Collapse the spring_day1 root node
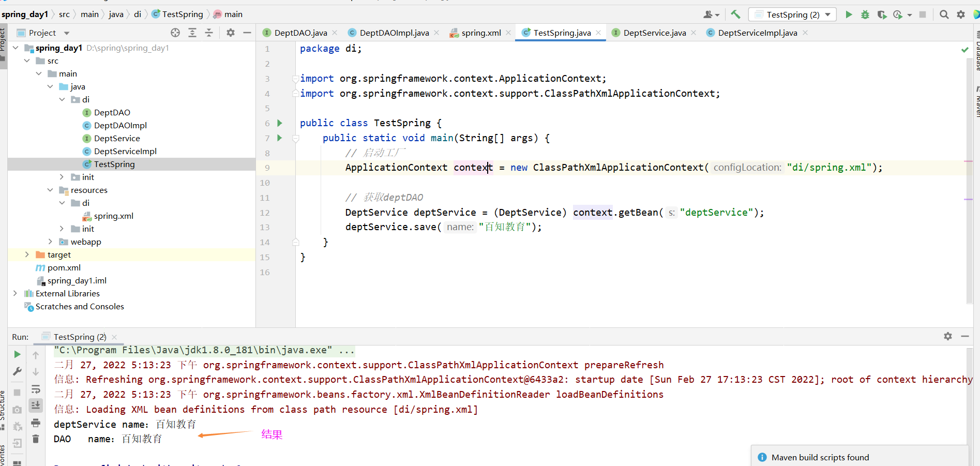 pyautogui.click(x=16, y=48)
